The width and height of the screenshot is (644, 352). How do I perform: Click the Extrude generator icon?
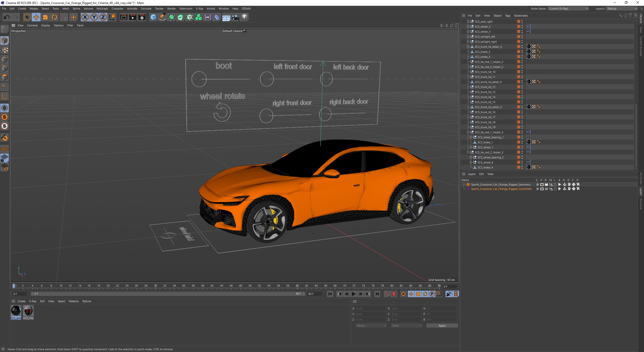(x=181, y=17)
